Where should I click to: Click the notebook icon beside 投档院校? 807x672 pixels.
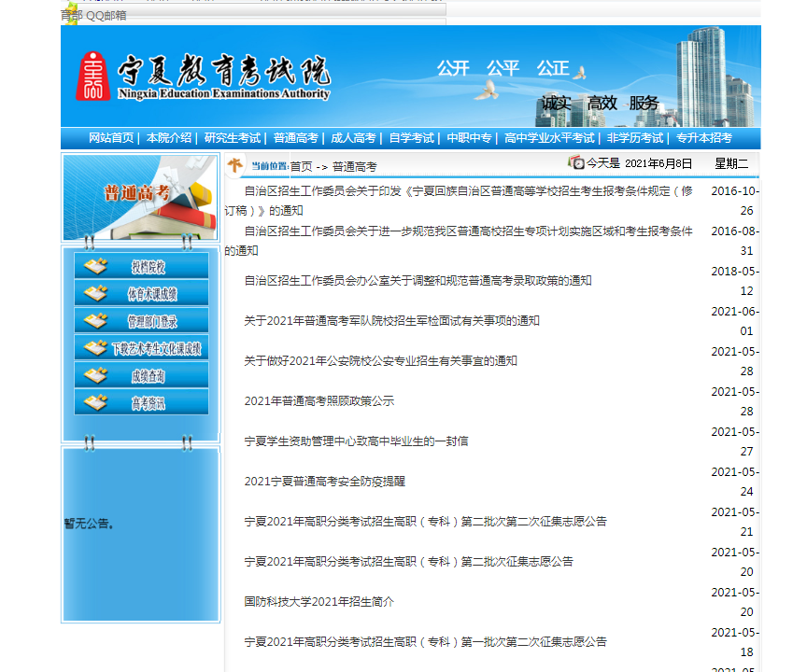(x=95, y=266)
